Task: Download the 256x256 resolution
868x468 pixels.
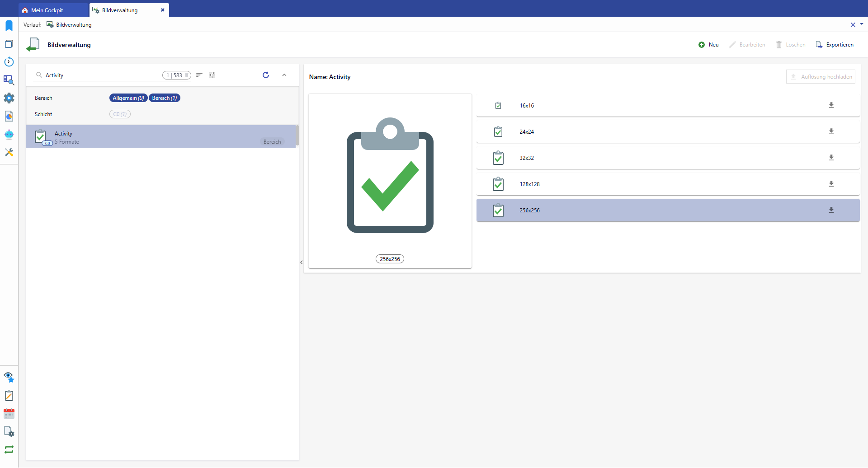Action: point(831,210)
